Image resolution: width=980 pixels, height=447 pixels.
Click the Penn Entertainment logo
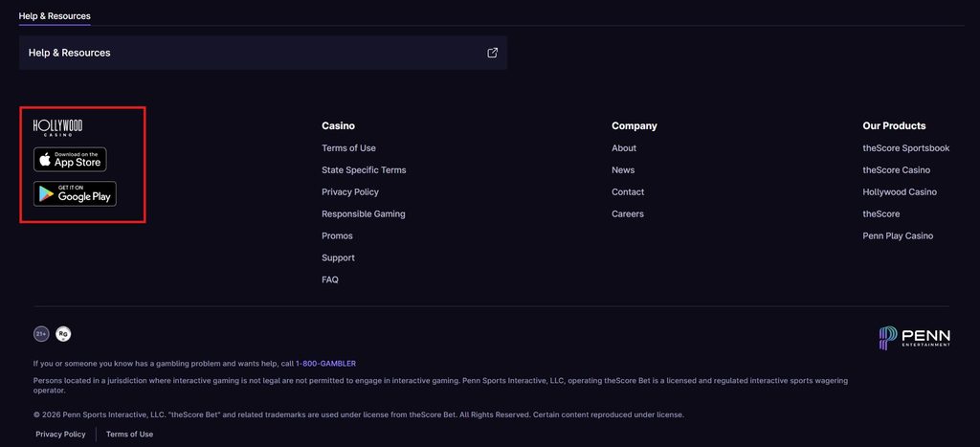tap(914, 338)
